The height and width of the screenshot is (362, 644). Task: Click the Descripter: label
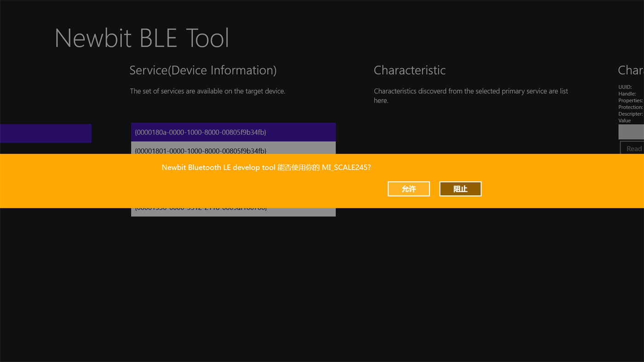pyautogui.click(x=630, y=113)
